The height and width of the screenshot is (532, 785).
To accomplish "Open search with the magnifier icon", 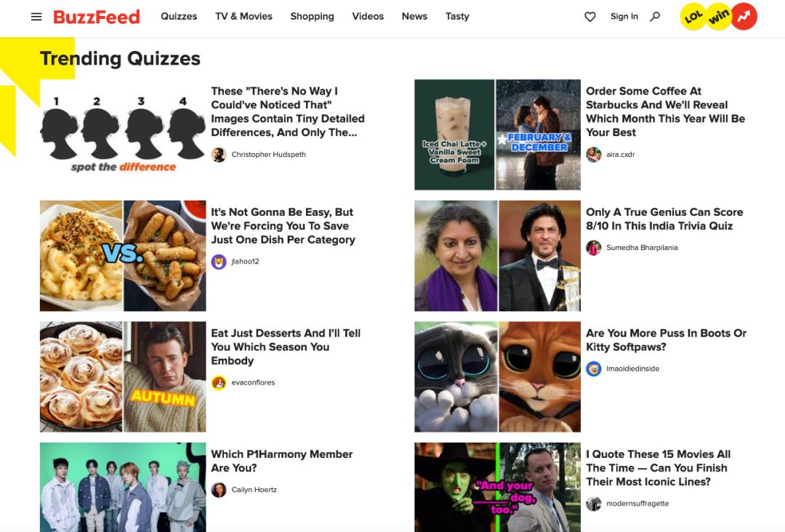I will (x=655, y=17).
